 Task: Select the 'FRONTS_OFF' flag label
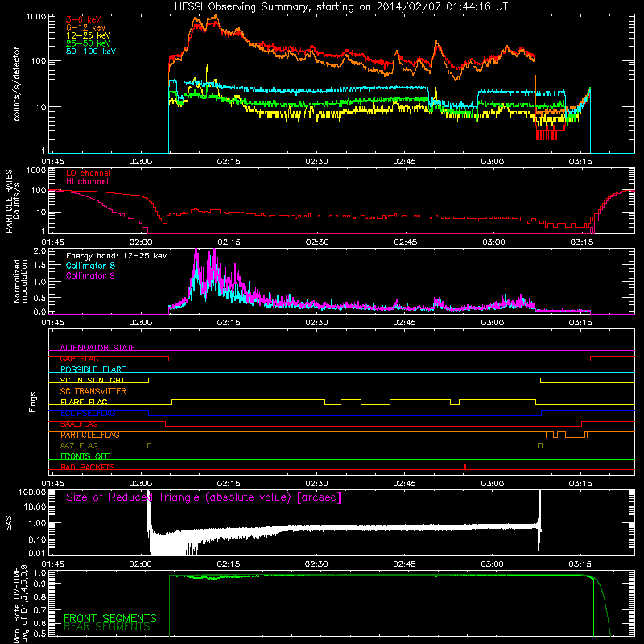[85, 456]
